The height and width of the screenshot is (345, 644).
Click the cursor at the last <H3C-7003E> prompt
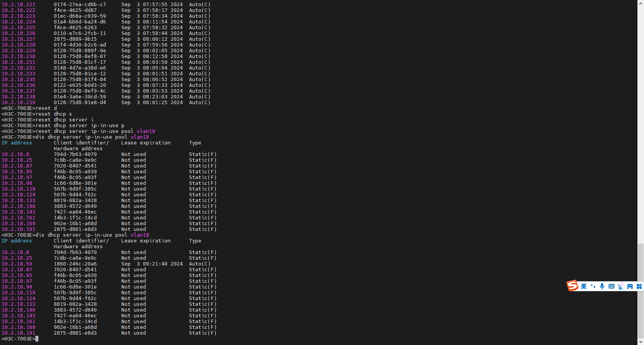[37, 339]
